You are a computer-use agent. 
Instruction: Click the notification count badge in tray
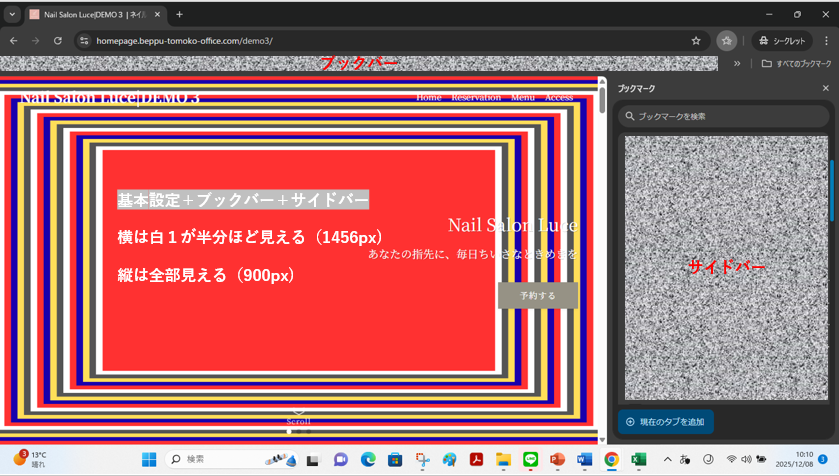pyautogui.click(x=823, y=459)
